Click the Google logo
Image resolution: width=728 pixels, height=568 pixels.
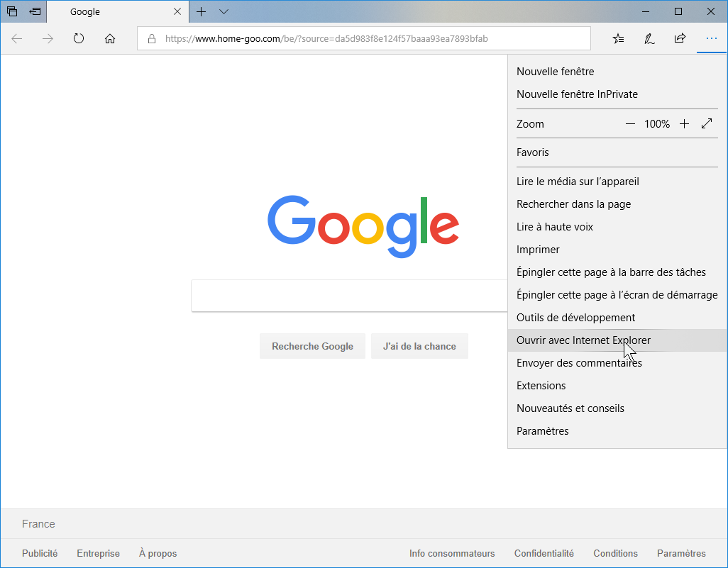363,226
